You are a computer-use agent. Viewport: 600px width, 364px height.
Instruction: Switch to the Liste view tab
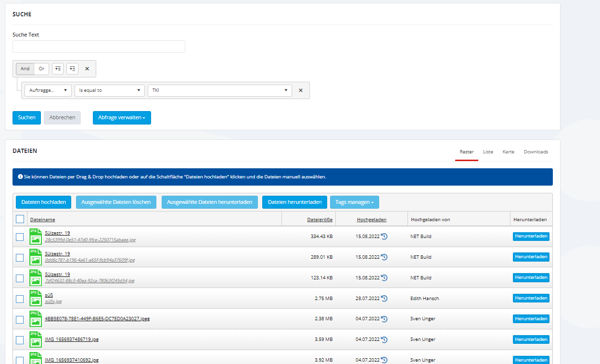tap(488, 152)
